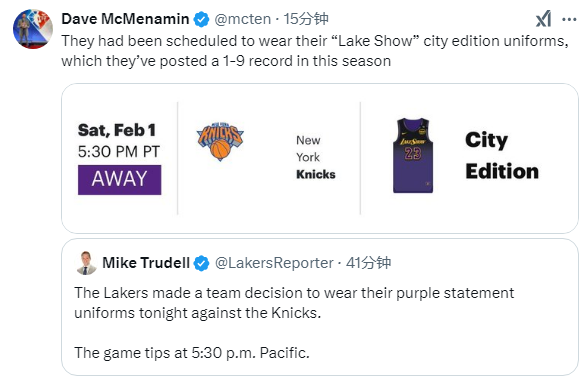Click the New York Knicks logo
The height and width of the screenshot is (378, 588).
[x=220, y=141]
